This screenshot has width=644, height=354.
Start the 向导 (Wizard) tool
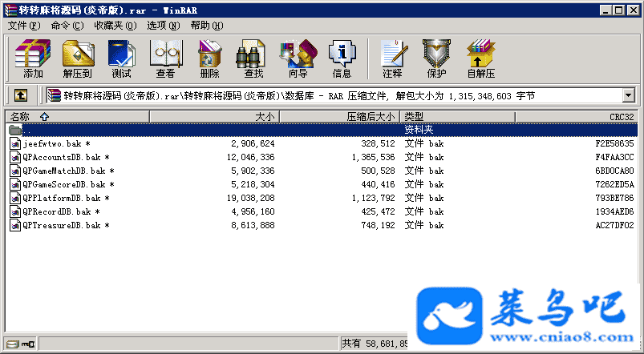pyautogui.click(x=298, y=58)
